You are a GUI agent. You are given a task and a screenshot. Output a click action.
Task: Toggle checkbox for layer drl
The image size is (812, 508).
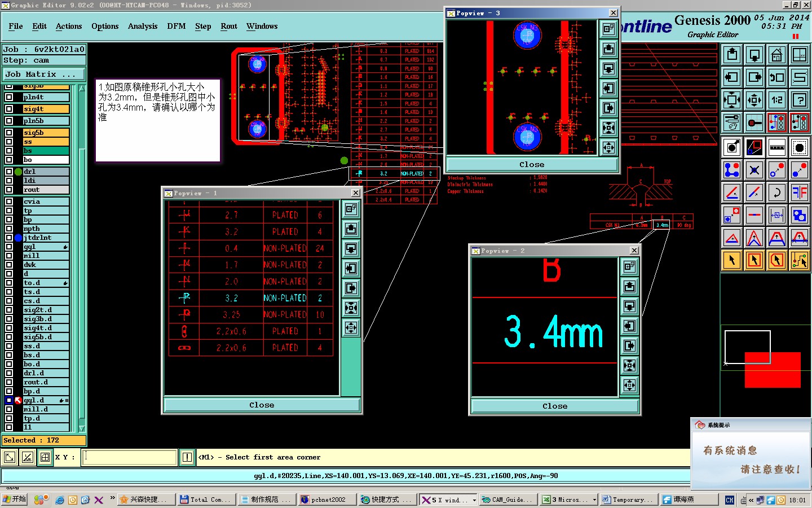pos(9,172)
